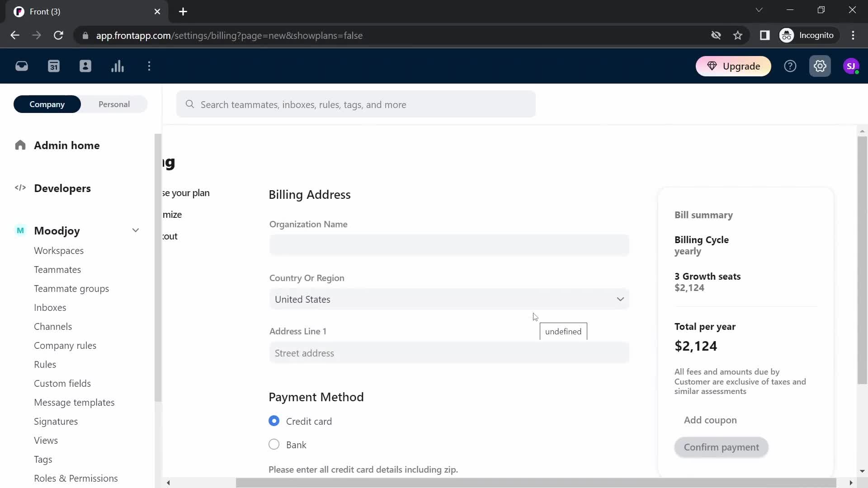Viewport: 868px width, 488px height.
Task: Open the help question mark icon
Action: point(790,66)
